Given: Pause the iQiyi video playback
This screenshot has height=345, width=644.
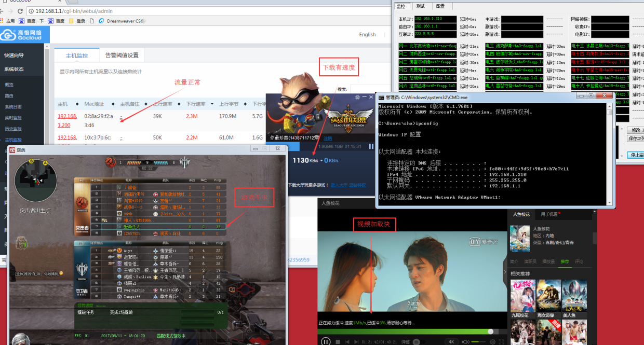Looking at the screenshot, I should point(326,341).
